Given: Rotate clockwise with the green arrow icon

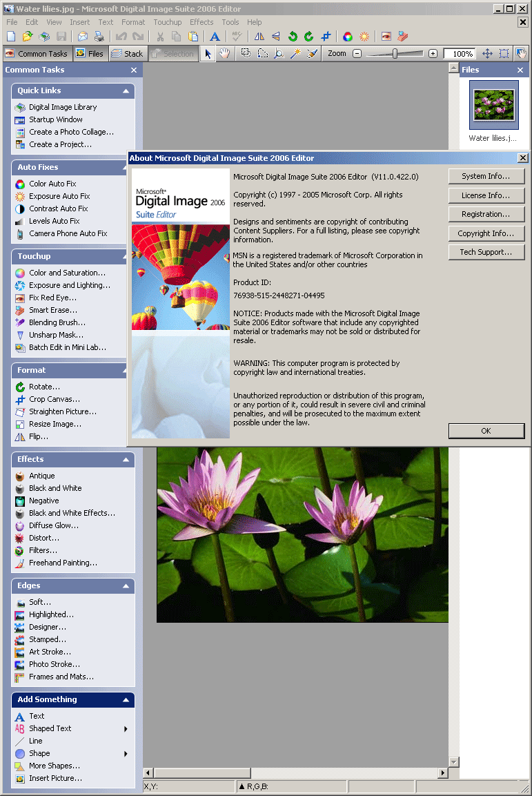Looking at the screenshot, I should coord(309,37).
